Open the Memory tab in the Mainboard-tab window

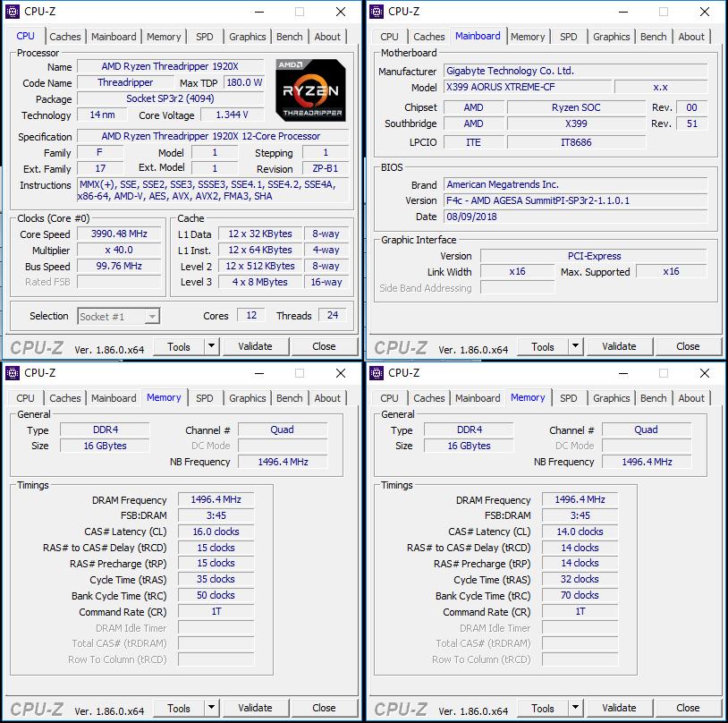[528, 37]
